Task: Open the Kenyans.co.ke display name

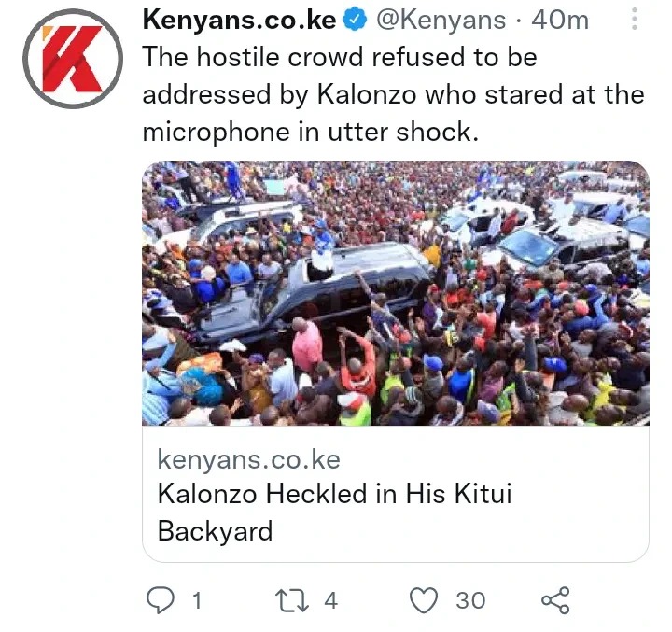Action: click(x=240, y=21)
